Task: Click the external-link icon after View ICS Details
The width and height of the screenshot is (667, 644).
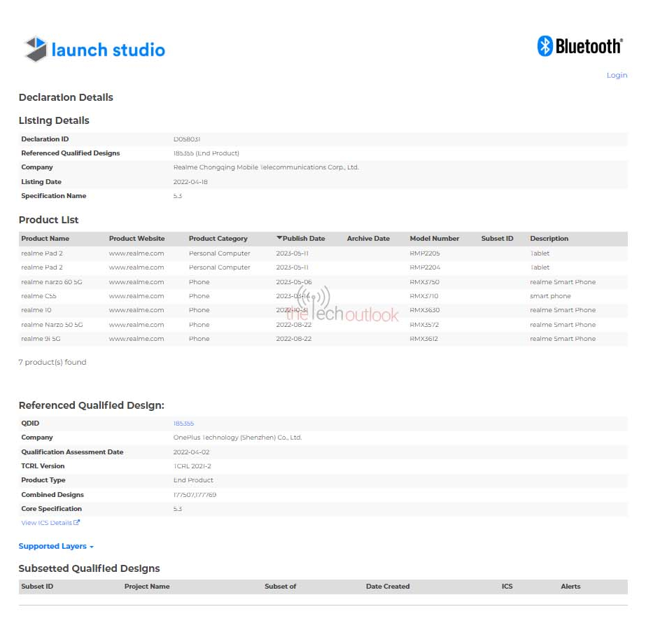Action: click(76, 522)
